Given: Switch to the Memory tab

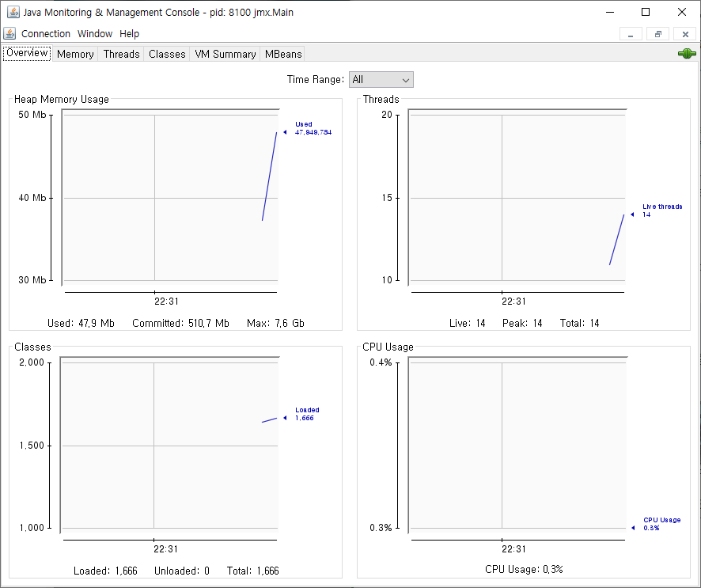Looking at the screenshot, I should [x=75, y=54].
